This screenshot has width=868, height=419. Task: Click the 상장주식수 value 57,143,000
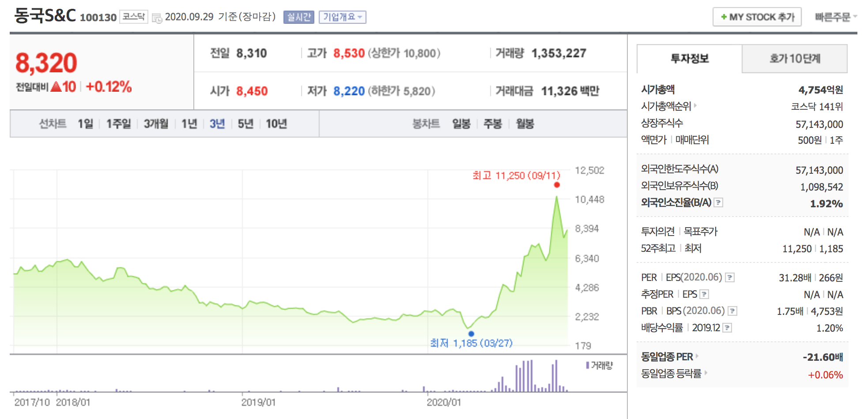tap(819, 124)
